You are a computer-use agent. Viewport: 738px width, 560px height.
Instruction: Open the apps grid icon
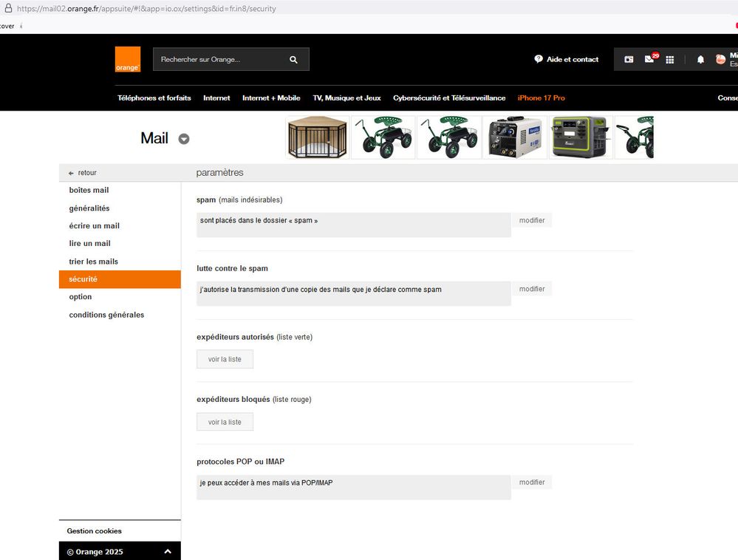670,60
